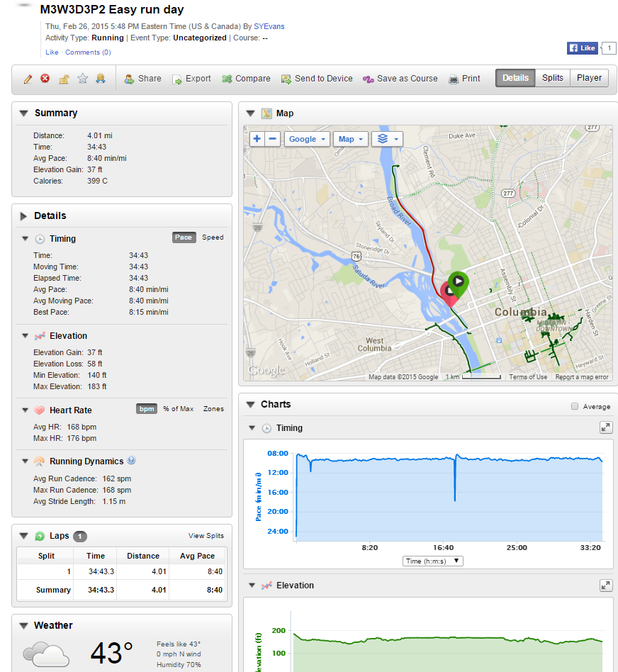Expand the collapsed Details section
Screen dimensions: 618x672
23,216
